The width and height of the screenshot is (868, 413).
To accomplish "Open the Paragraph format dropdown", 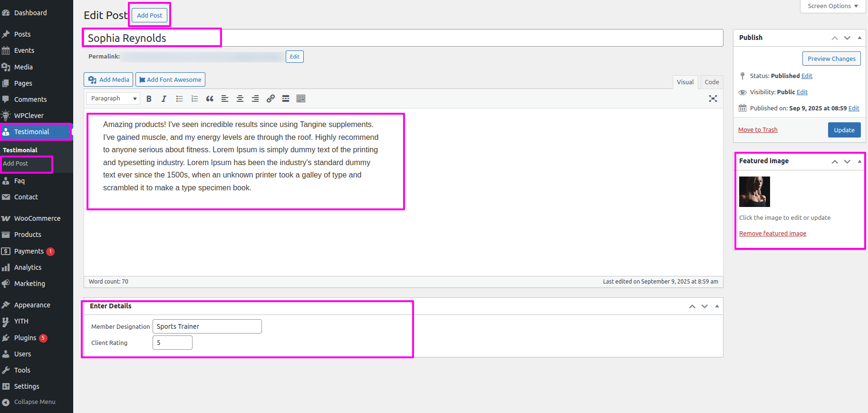I will 114,98.
